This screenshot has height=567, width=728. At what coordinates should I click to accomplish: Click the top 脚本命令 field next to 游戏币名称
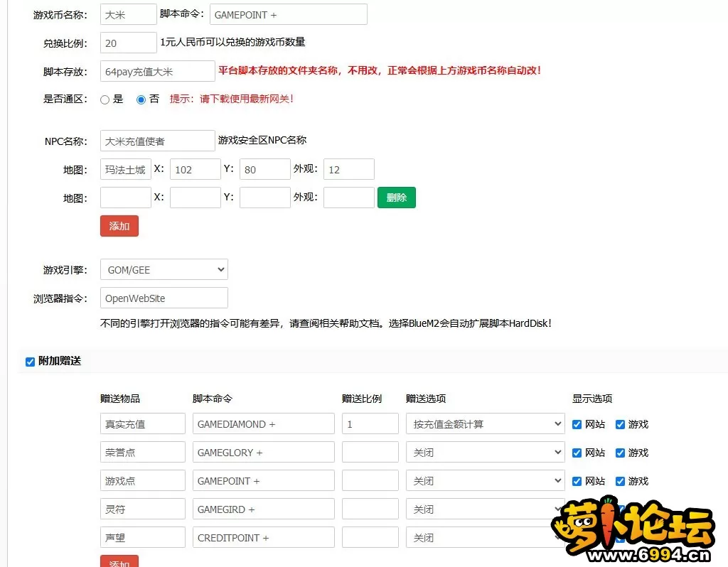[x=289, y=14]
